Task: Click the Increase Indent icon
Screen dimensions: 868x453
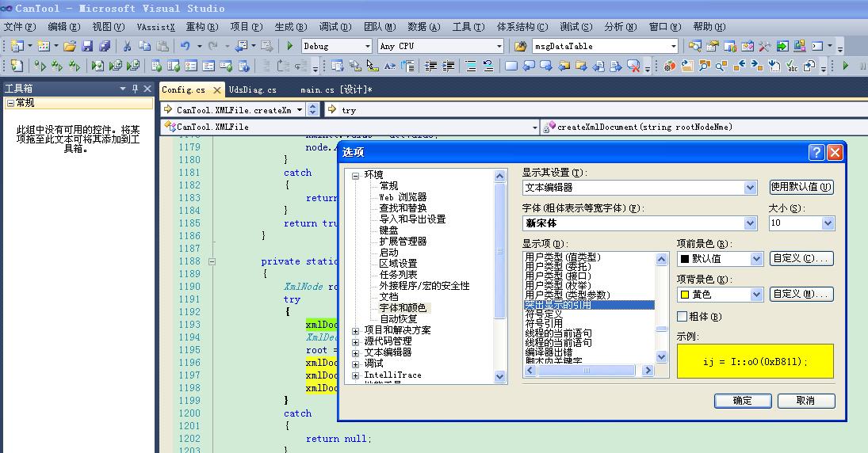Action: [449, 66]
